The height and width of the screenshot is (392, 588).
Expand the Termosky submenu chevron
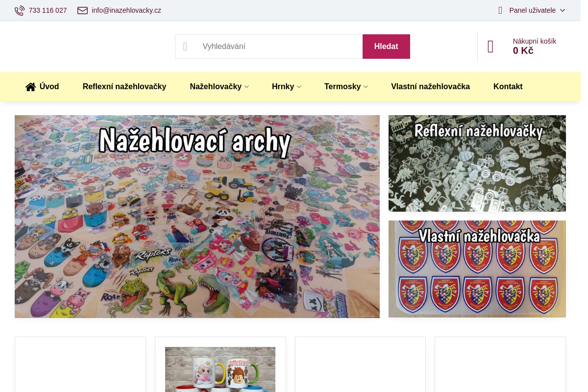coord(366,87)
